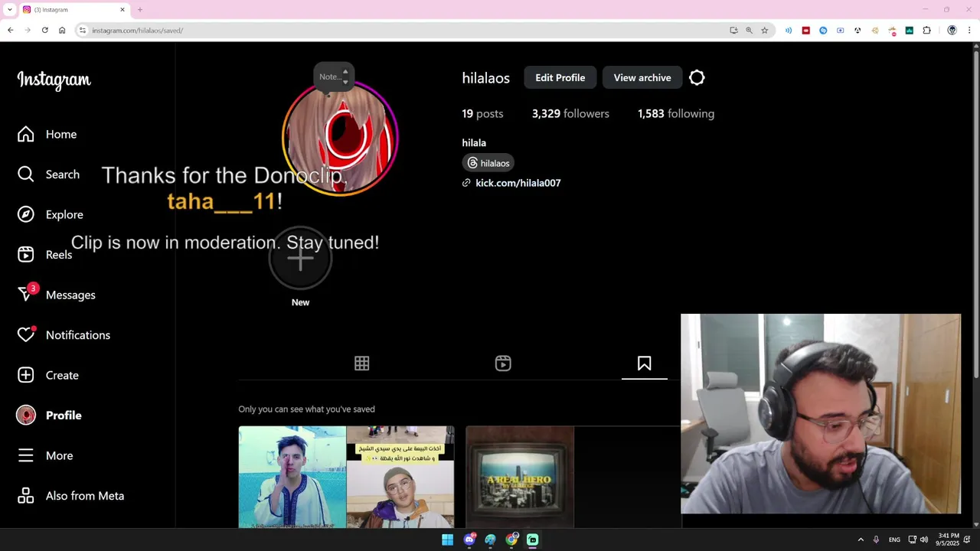Select the Saved bookmark tab
Image resolution: width=980 pixels, height=551 pixels.
[645, 364]
